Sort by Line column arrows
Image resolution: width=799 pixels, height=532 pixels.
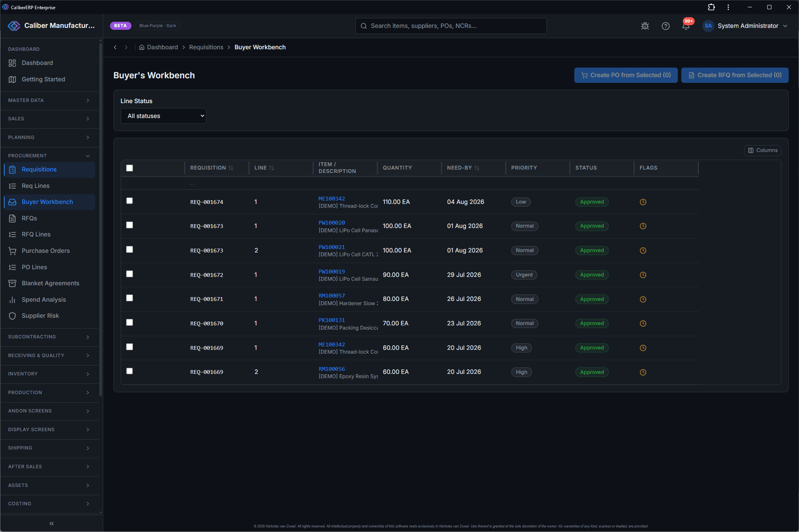(x=272, y=168)
